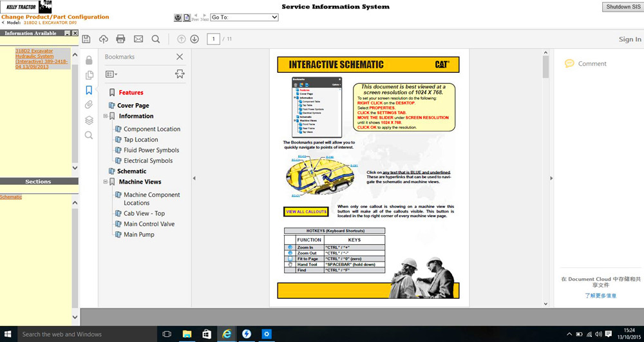Print the document using the printer icon

point(120,39)
